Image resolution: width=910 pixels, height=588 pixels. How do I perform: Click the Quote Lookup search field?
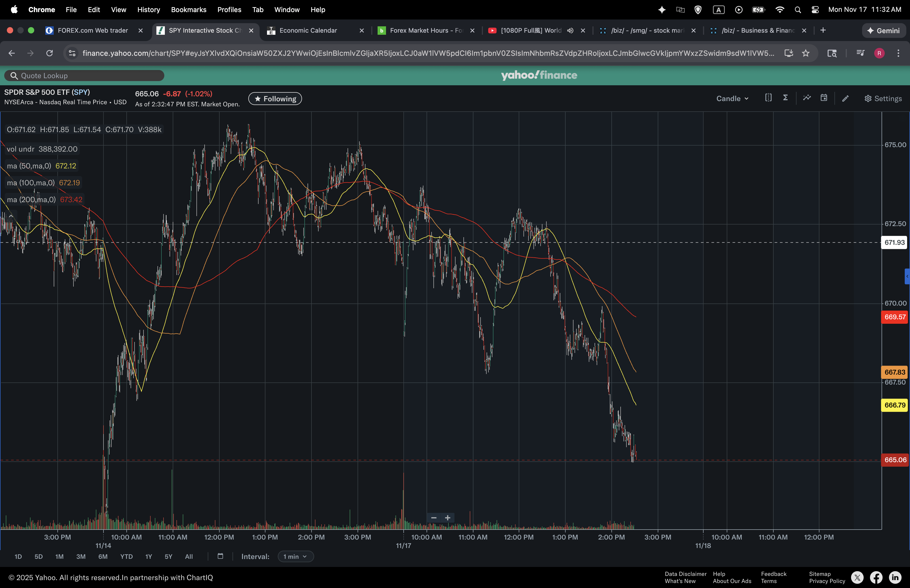(x=84, y=76)
